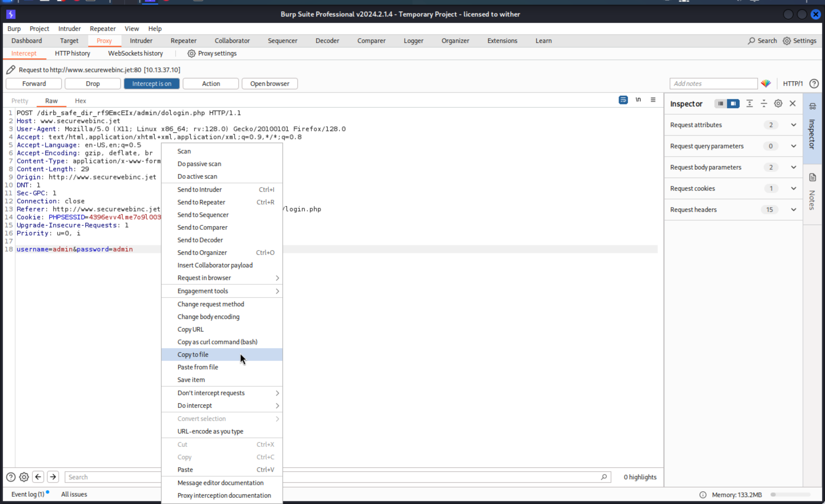Open Event log in status bar
The height and width of the screenshot is (504, 825).
(x=28, y=494)
